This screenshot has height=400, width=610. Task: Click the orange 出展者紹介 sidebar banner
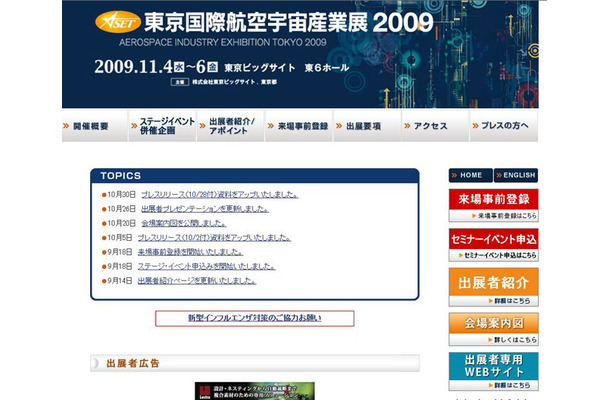point(494,282)
